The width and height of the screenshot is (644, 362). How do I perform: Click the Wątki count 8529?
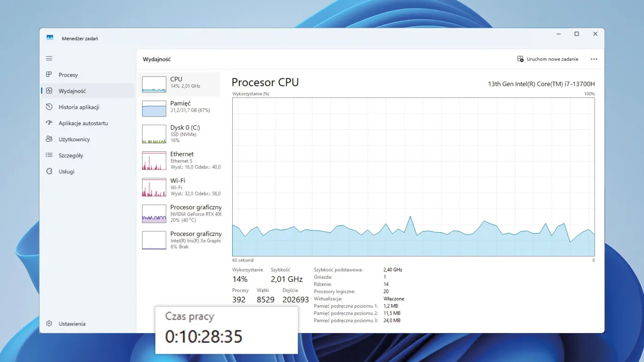point(265,300)
